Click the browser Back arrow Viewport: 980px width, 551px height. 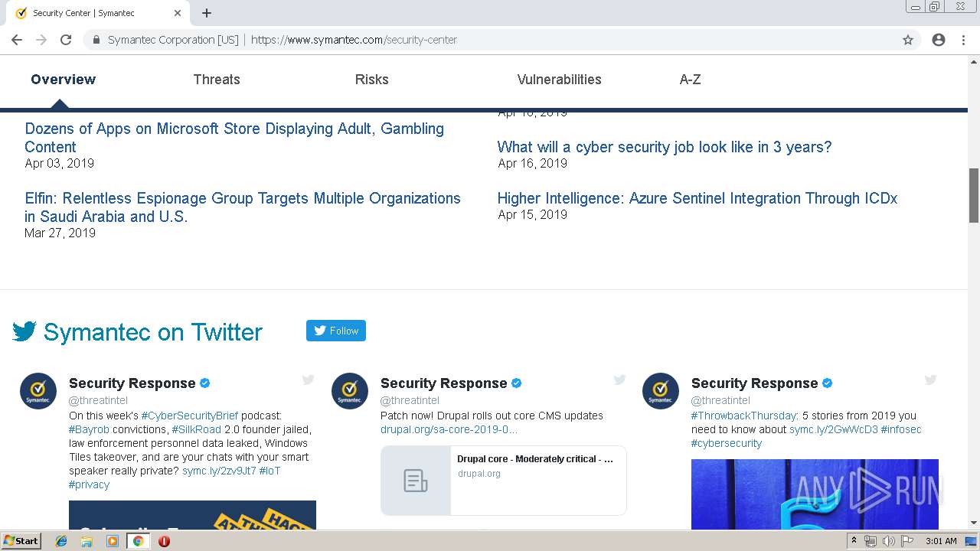(17, 40)
